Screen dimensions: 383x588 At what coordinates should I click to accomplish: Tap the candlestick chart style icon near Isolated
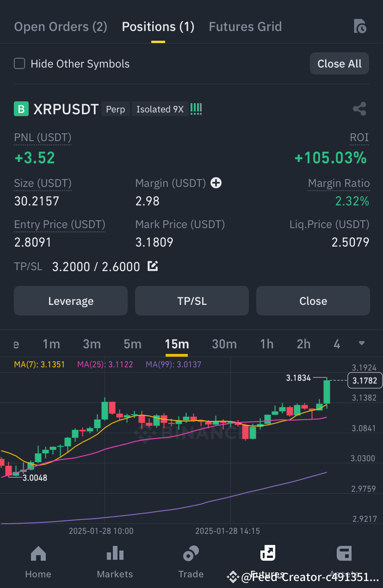196,109
